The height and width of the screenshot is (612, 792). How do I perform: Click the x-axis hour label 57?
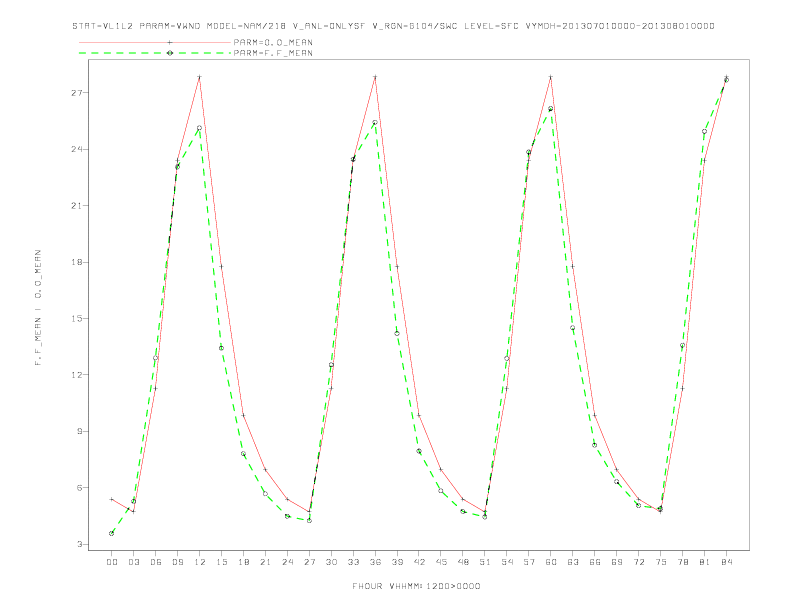coord(529,562)
